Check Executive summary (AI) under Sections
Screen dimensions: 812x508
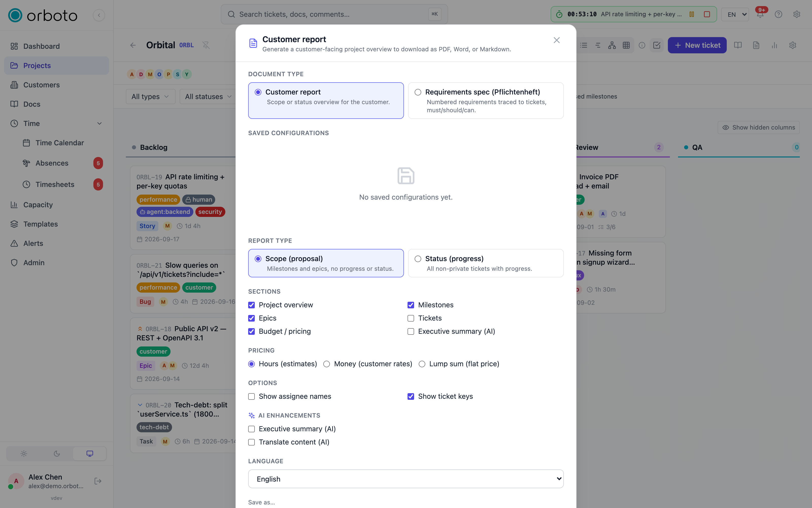pos(411,331)
